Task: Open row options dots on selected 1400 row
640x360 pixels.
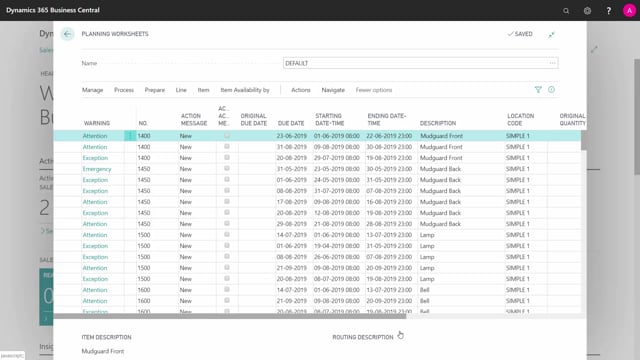Action: [x=130, y=136]
